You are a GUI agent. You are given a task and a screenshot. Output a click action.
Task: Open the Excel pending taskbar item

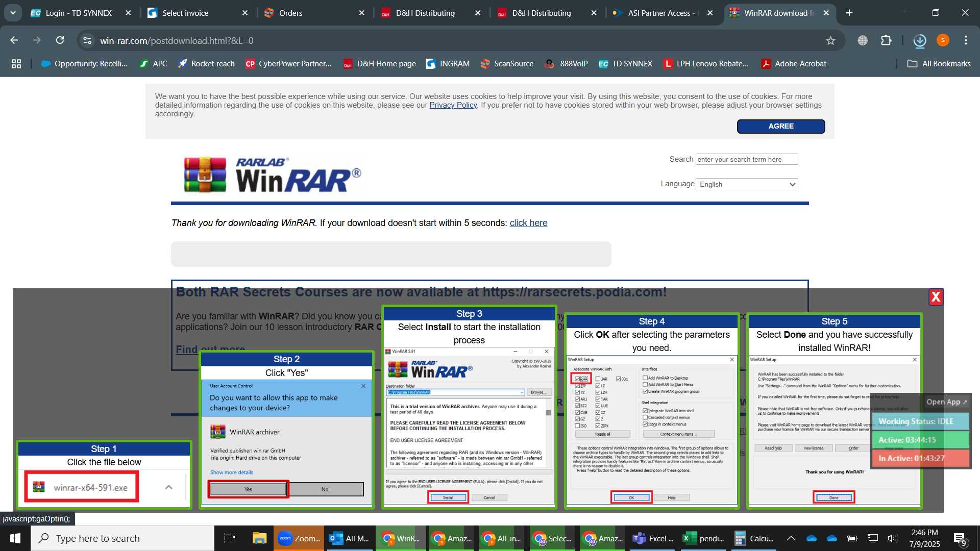coord(704,538)
